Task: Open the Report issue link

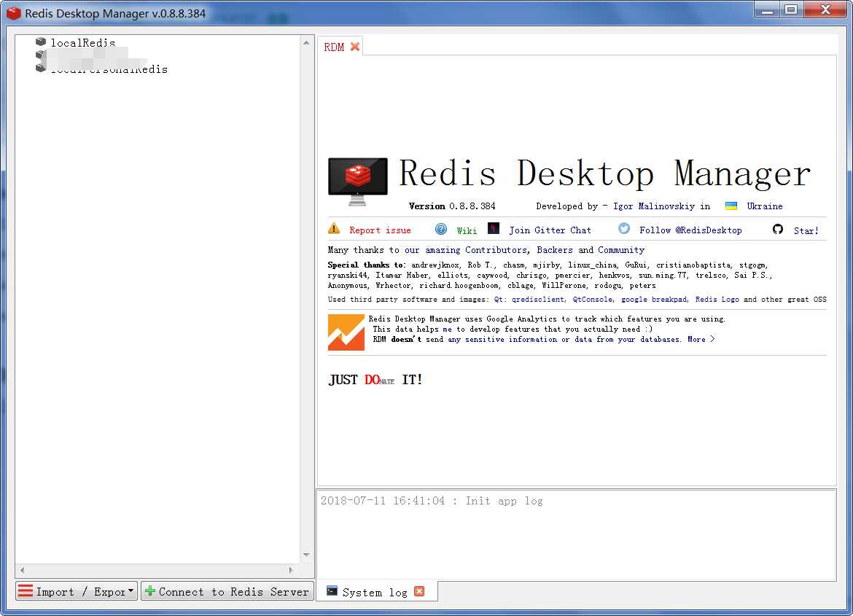Action: point(380,230)
